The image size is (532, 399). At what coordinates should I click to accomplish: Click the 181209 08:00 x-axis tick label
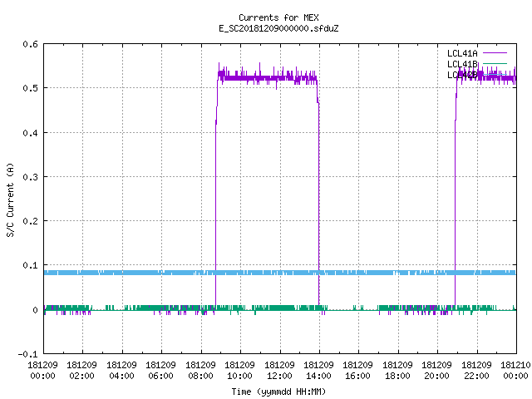[200, 371]
